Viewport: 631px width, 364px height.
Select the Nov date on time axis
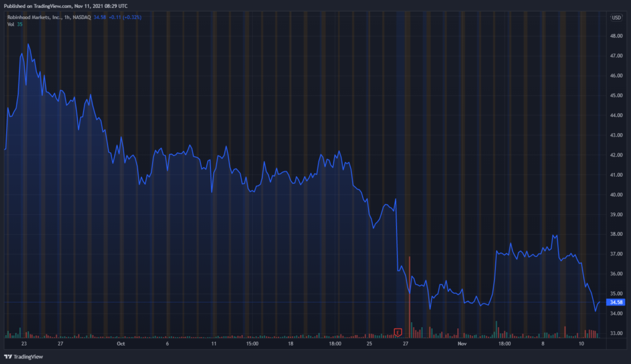(462, 344)
